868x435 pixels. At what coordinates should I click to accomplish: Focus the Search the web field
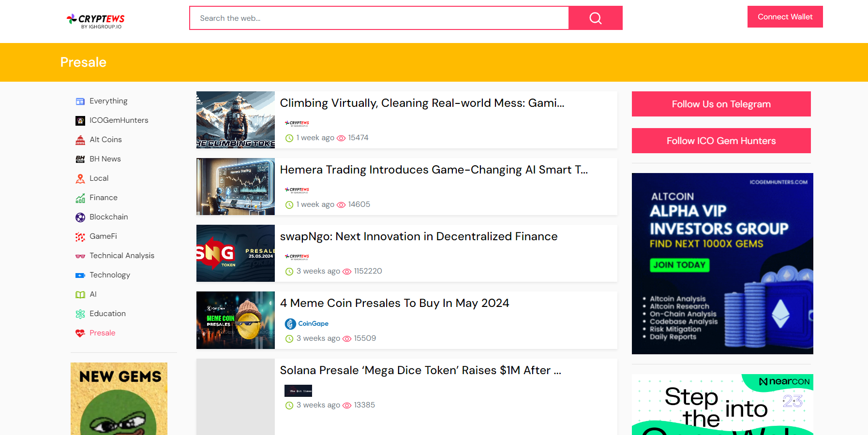[379, 18]
